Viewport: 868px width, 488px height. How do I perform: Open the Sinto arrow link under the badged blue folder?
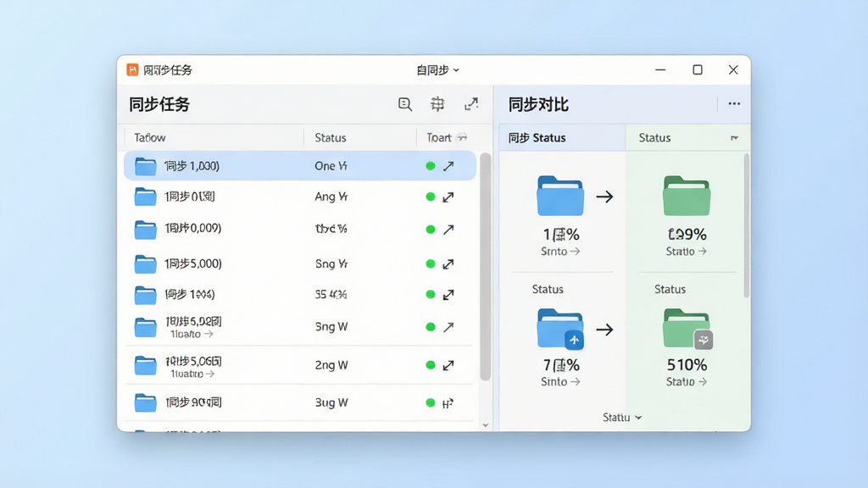click(x=560, y=381)
